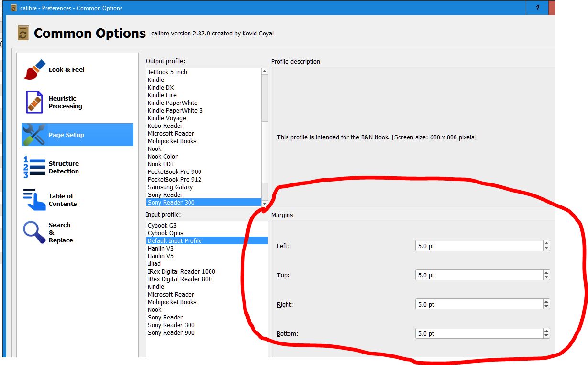Adjust Left margin with spinner arrows
The image size is (588, 365).
(546, 246)
